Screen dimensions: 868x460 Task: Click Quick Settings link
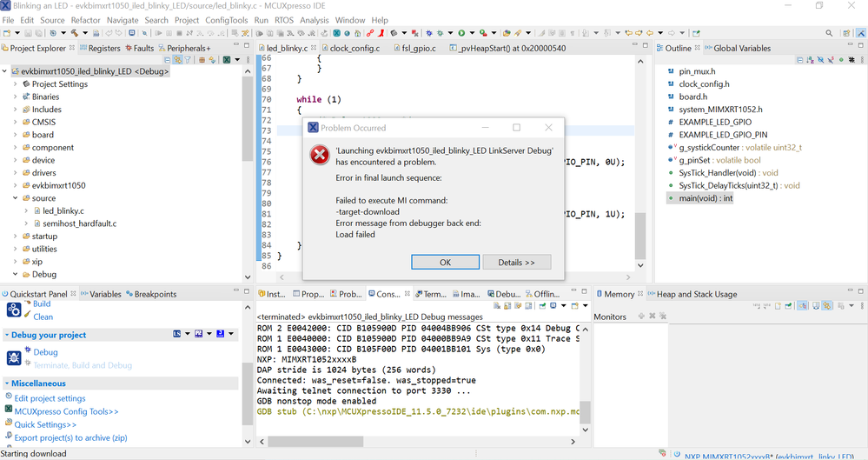coord(45,424)
